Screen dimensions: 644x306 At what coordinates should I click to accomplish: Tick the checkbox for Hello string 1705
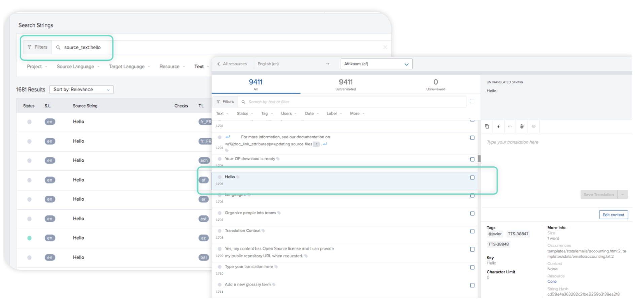[472, 178]
